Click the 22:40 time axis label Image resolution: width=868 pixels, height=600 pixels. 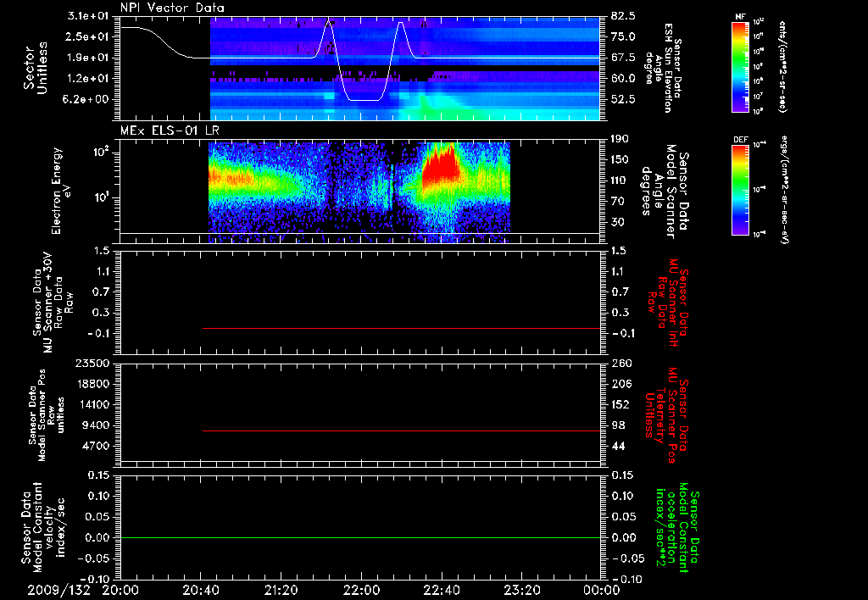tap(441, 591)
